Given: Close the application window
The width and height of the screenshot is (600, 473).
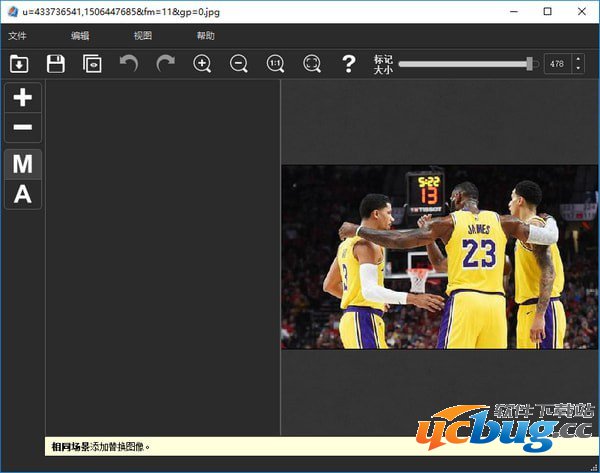Looking at the screenshot, I should pyautogui.click(x=582, y=11).
